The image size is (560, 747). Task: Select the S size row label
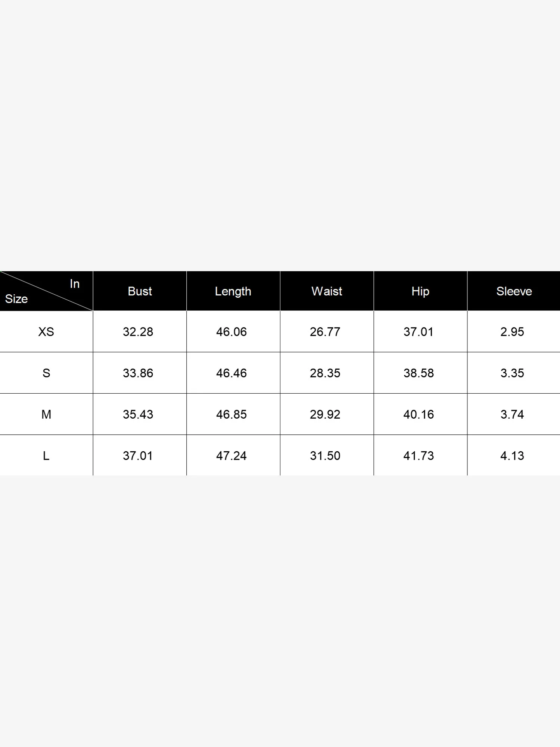(x=46, y=373)
